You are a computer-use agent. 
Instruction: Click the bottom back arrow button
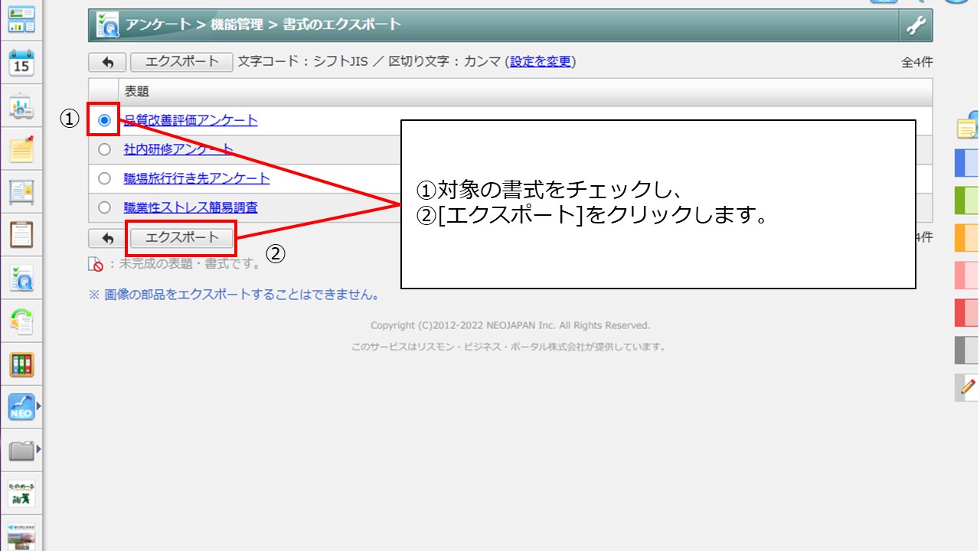tap(107, 239)
